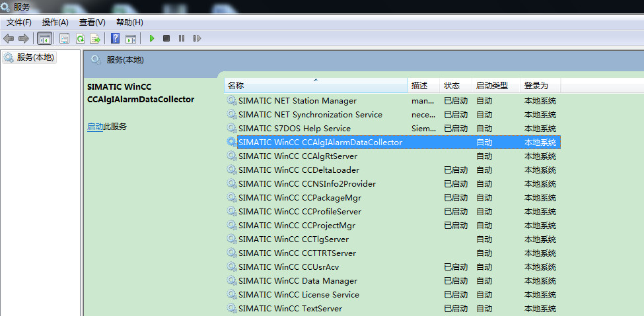Viewport: 644px width, 316px height.
Task: Click the 启动 link to start service
Action: 95,127
